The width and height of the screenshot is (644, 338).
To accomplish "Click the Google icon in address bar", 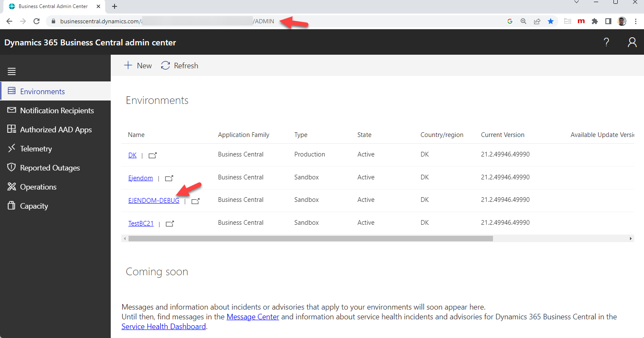I will click(510, 21).
